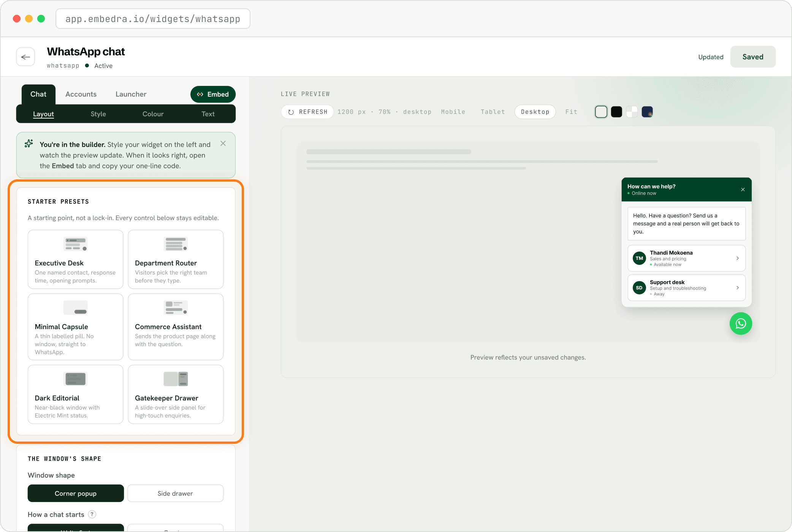Expand the Support desk contact chevron
Viewport: 792px width, 532px height.
coord(738,288)
